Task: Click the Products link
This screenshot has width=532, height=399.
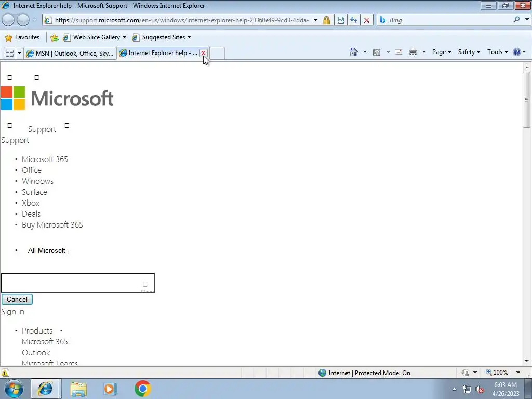Action: [37, 330]
